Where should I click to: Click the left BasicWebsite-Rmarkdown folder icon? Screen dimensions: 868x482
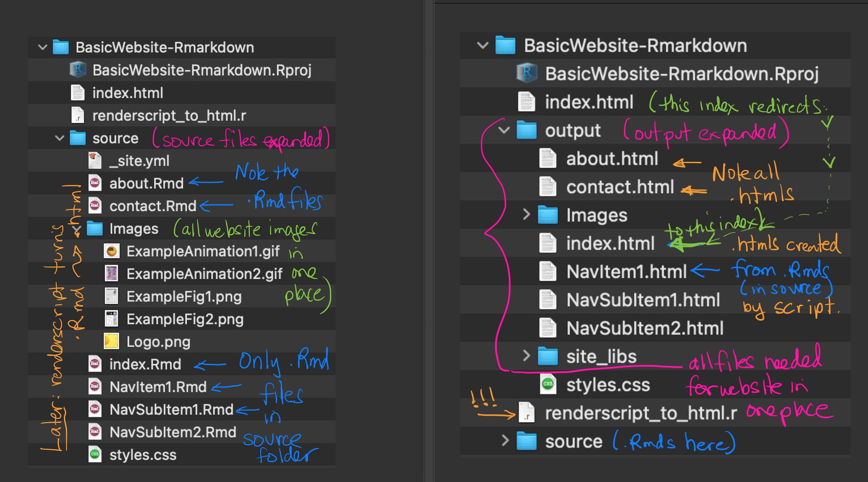coord(60,47)
